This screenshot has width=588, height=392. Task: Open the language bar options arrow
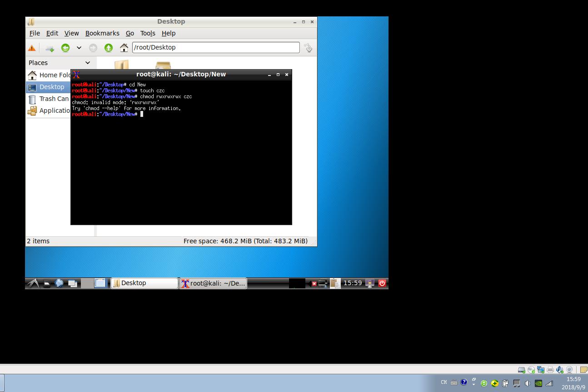coord(473,384)
